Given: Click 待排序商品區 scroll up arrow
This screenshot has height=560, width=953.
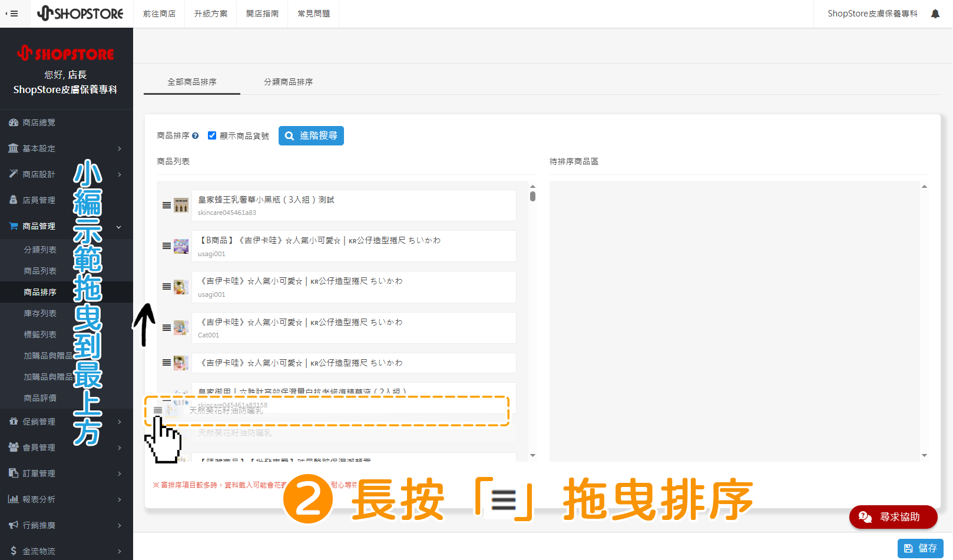Looking at the screenshot, I should coord(924,187).
